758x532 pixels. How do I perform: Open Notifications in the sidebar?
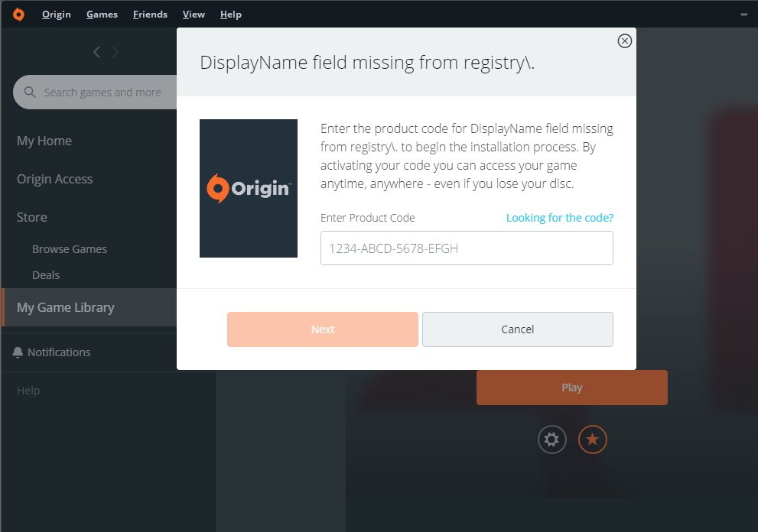pos(59,352)
